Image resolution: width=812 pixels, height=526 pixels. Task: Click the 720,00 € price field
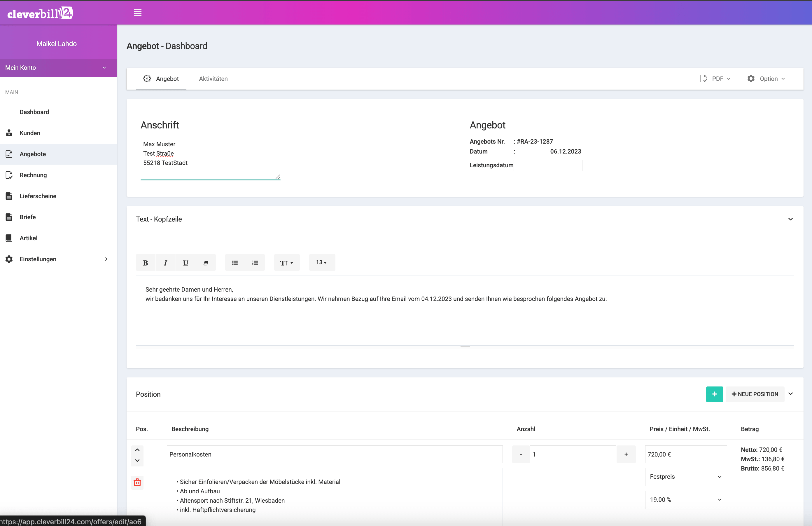[x=686, y=454]
